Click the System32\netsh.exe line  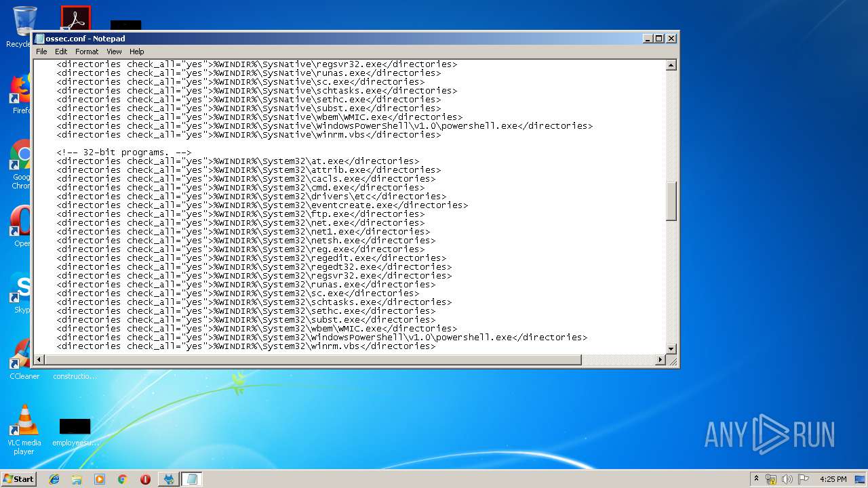246,241
